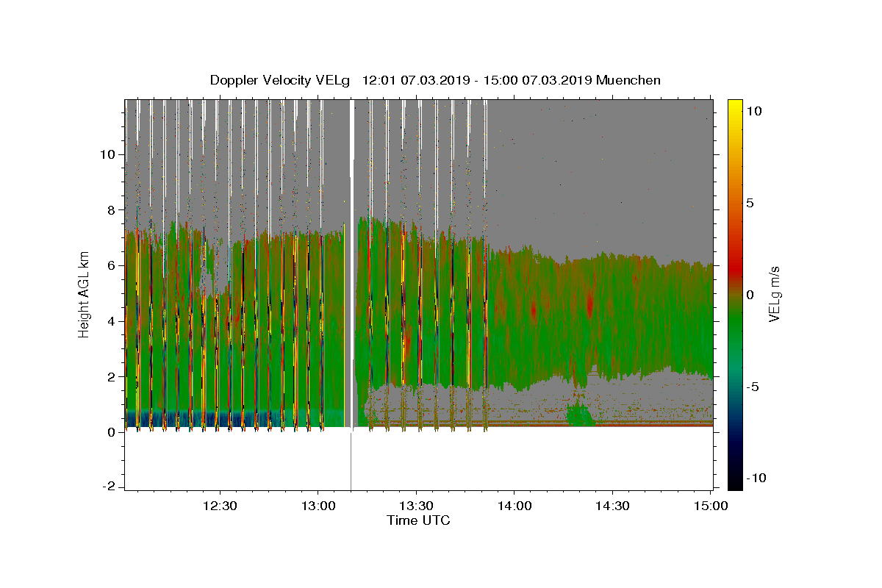The image size is (882, 588).
Task: Click the colorbar label '-5'
Action: 753,387
